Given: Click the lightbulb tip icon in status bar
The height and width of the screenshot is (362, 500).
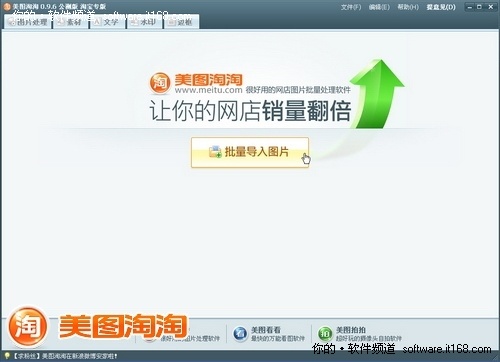Looking at the screenshot, I should coord(7,356).
